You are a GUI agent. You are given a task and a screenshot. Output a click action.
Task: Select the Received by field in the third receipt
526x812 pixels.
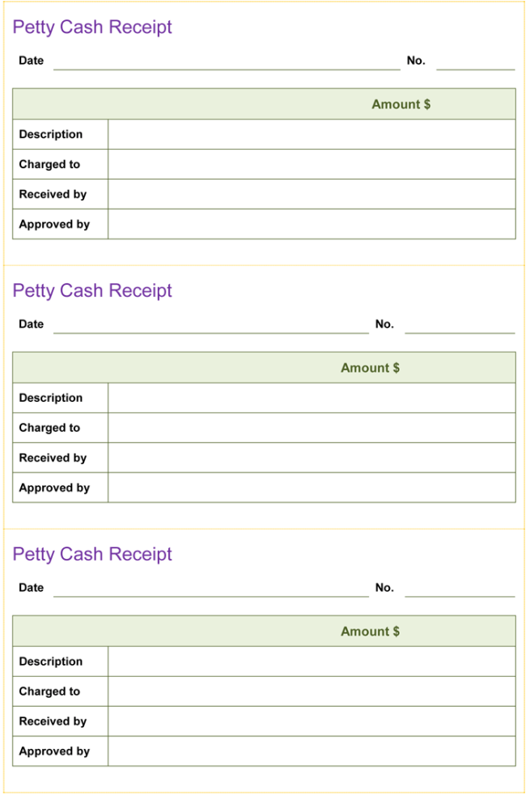tap(312, 721)
